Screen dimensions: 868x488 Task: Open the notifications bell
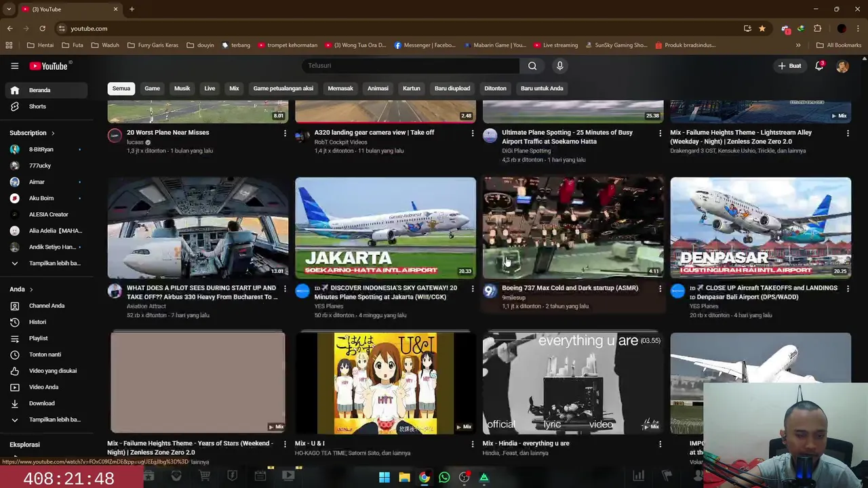[x=819, y=66]
